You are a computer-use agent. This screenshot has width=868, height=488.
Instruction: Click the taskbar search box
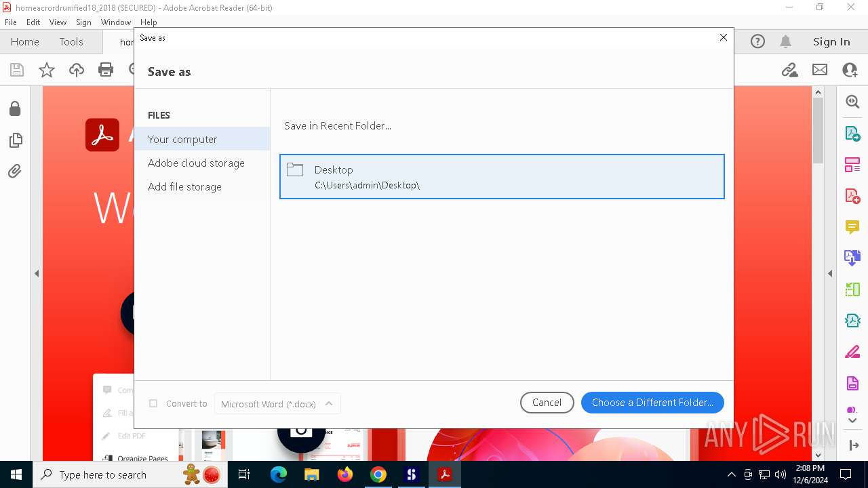[132, 474]
